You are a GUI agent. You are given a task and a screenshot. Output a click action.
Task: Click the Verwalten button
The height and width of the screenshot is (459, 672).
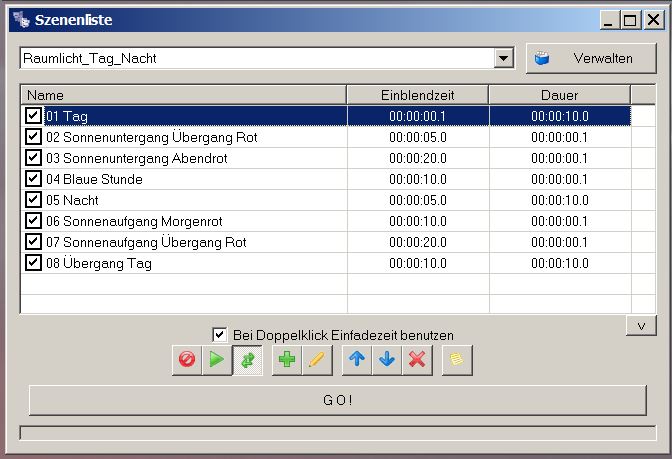pos(591,59)
